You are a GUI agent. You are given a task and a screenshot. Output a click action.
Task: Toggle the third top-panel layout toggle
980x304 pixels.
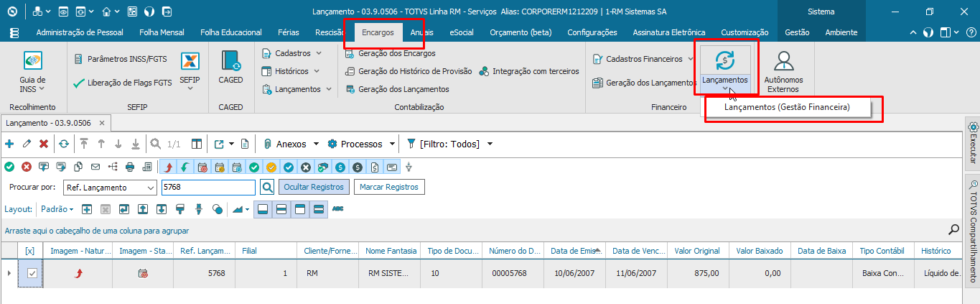tap(299, 209)
